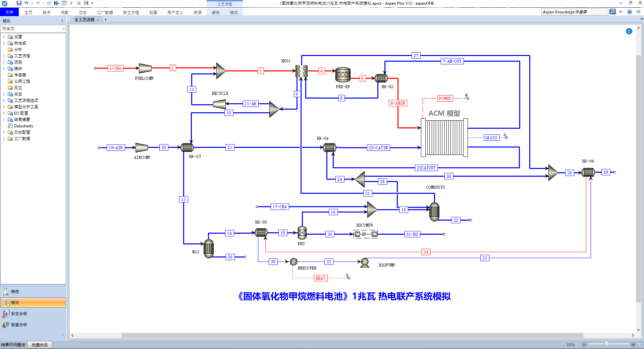The height and width of the screenshot is (349, 644).
Task: Open the undo history dropdown arrow
Action: tap(32, 3)
